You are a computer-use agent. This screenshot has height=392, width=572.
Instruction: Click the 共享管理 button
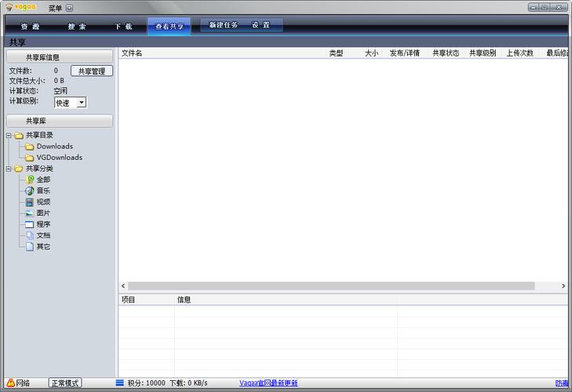click(92, 71)
